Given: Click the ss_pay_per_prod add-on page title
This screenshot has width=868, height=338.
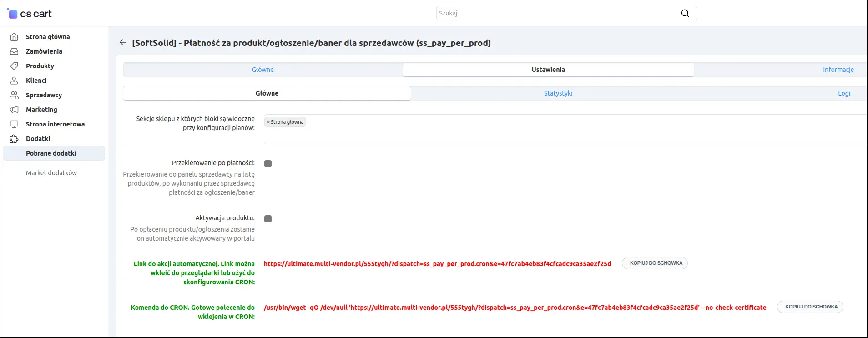Looking at the screenshot, I should pyautogui.click(x=311, y=43).
